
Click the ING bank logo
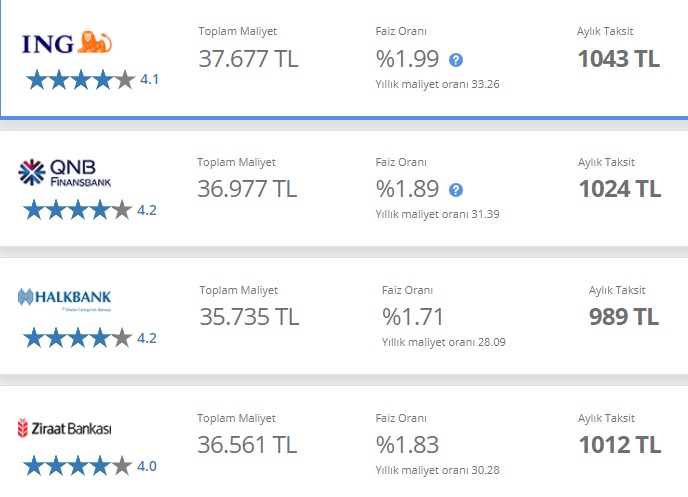67,43
